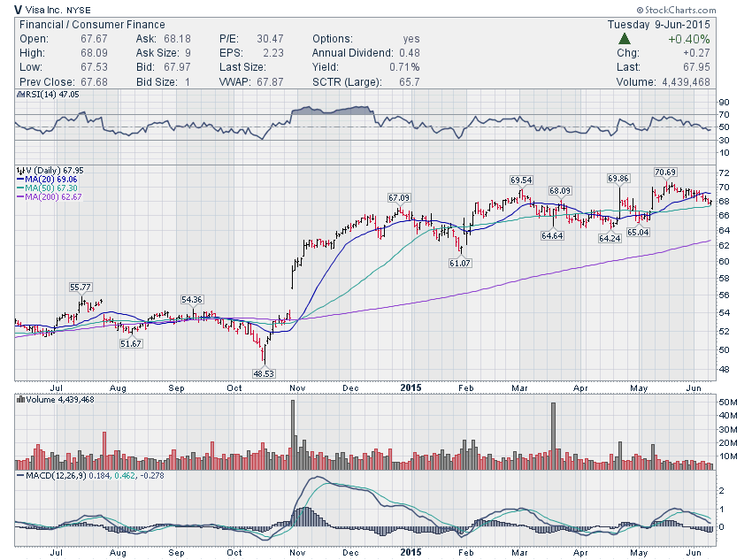Click the RSI(14) reading 47.05
Screen dimensions: 752x560
click(69, 95)
